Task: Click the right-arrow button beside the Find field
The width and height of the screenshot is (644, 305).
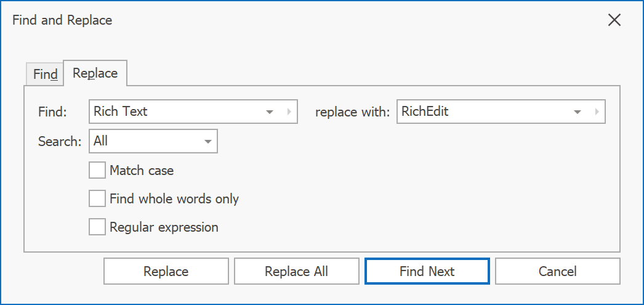Action: point(289,112)
